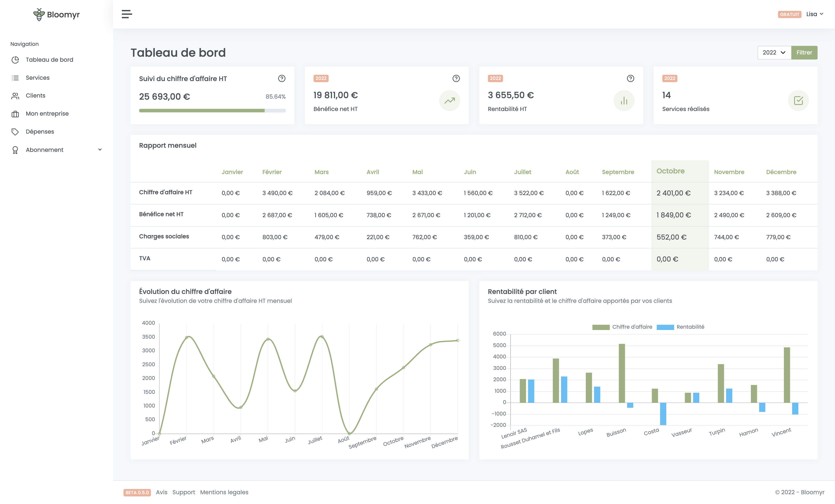835x504 pixels.
Task: Toggle the Rentabilité blue legend swatch
Action: pyautogui.click(x=665, y=327)
